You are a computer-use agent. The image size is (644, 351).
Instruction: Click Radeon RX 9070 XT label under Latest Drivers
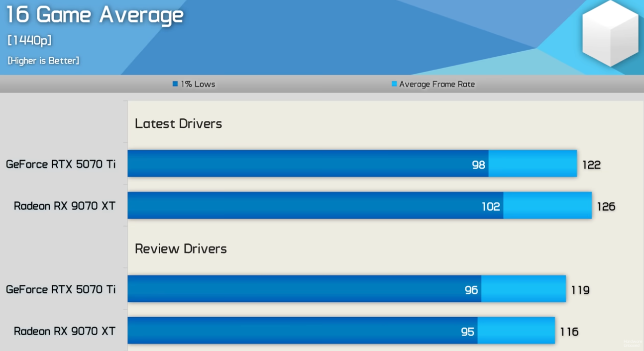click(x=65, y=206)
